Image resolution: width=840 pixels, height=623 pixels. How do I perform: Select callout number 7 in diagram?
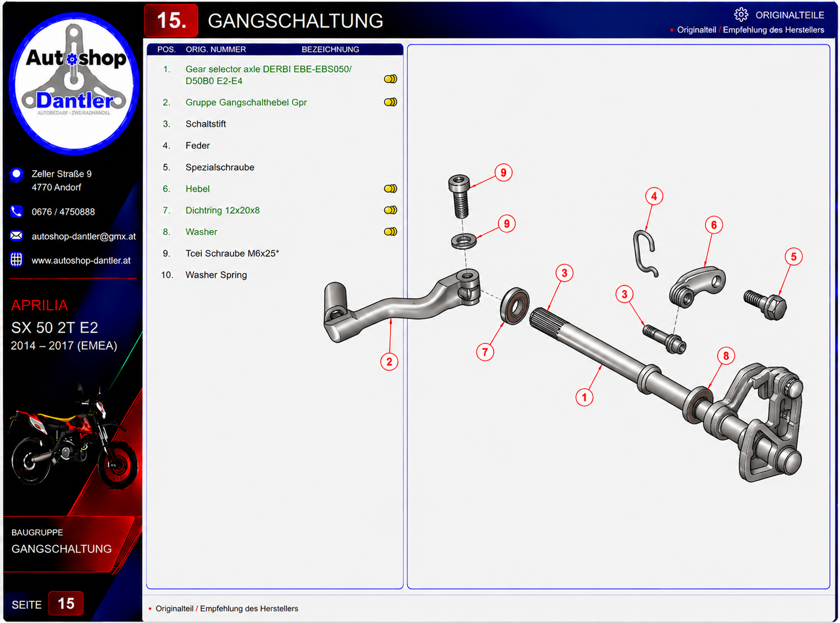click(485, 352)
